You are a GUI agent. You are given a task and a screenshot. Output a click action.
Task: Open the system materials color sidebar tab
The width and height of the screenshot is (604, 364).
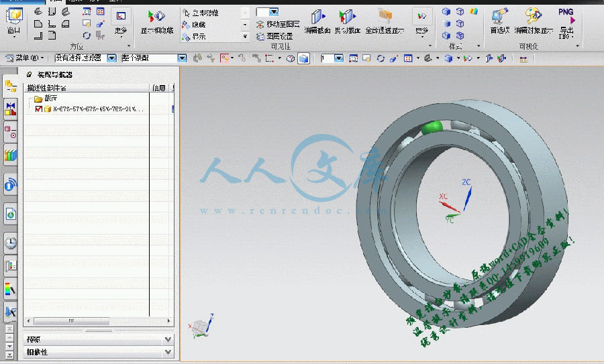point(10,290)
